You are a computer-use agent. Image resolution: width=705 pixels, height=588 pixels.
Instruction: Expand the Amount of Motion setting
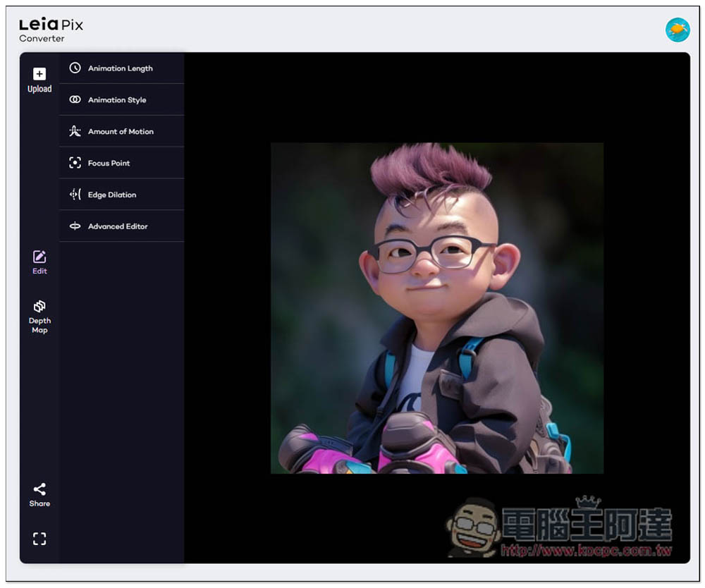tap(121, 132)
